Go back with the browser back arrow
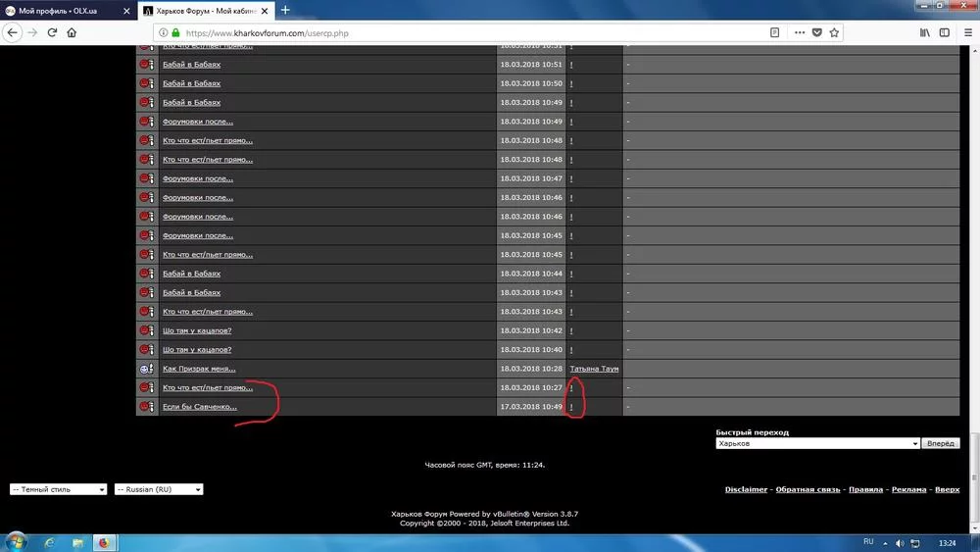The width and height of the screenshot is (980, 552). point(13,32)
